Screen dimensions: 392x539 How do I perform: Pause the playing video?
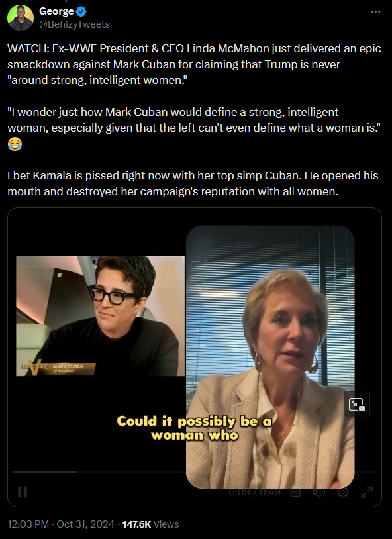click(23, 492)
